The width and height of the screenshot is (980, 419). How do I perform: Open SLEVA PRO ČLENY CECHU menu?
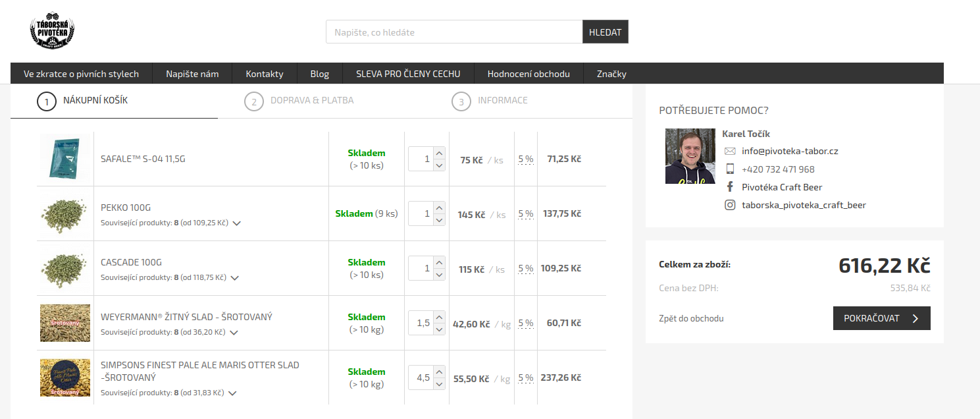tap(408, 74)
